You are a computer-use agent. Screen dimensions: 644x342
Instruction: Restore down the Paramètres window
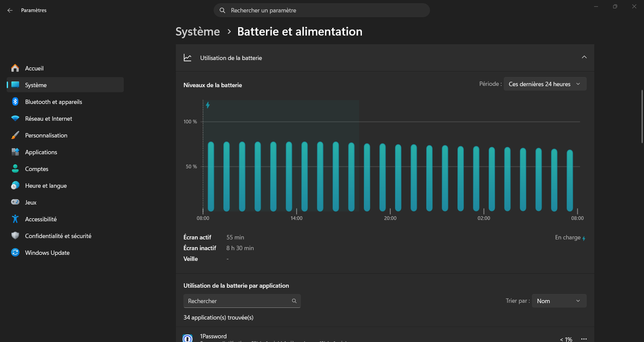[615, 6]
